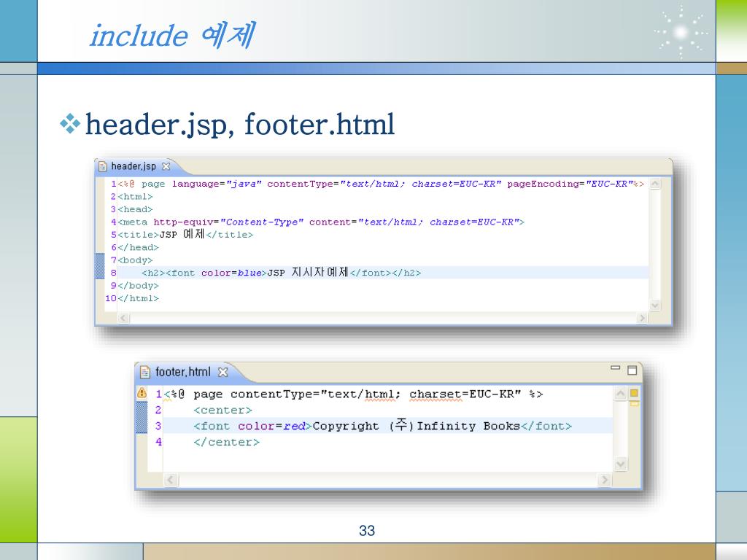Click header.jsp horizontal scroll left arrow
Image resolution: width=747 pixels, height=560 pixels.
click(123, 318)
